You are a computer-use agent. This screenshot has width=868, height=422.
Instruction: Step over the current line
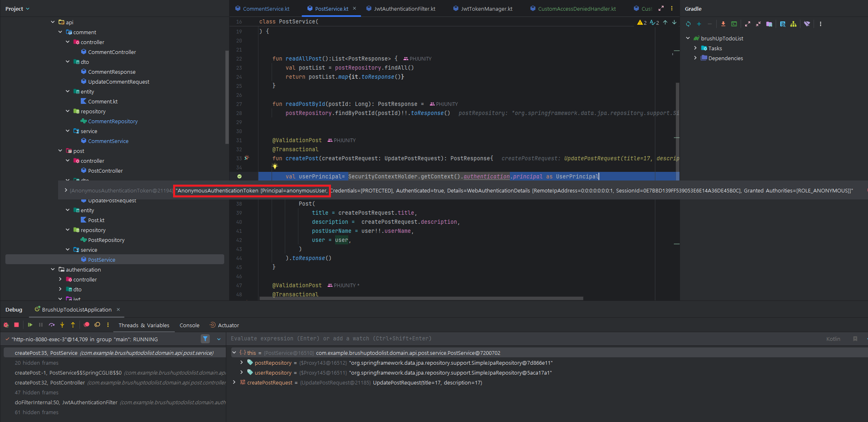[52, 325]
